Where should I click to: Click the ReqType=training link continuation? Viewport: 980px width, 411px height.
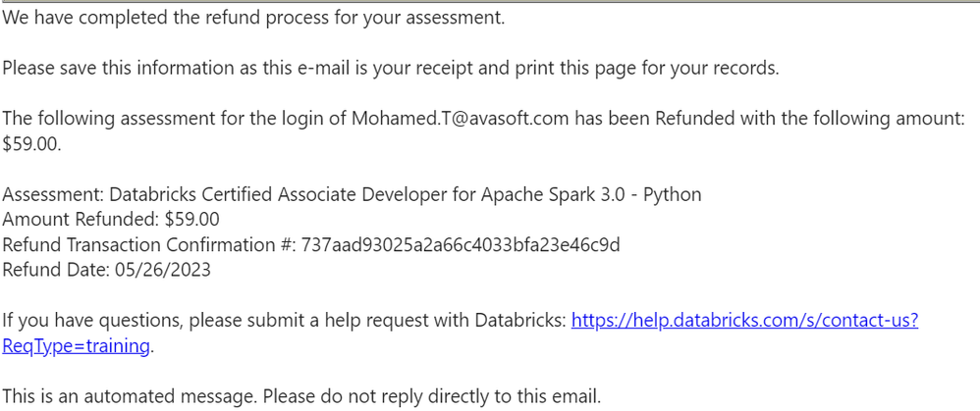click(76, 345)
